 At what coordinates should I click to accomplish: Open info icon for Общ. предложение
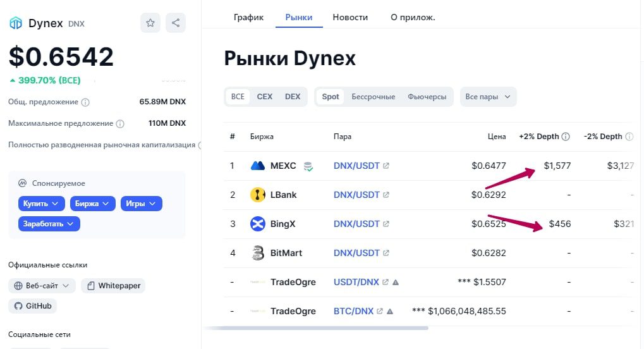(85, 102)
